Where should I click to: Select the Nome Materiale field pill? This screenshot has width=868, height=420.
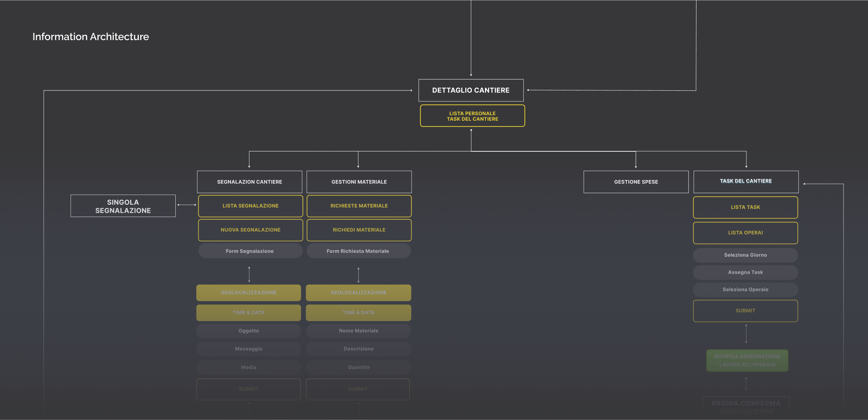point(358,331)
